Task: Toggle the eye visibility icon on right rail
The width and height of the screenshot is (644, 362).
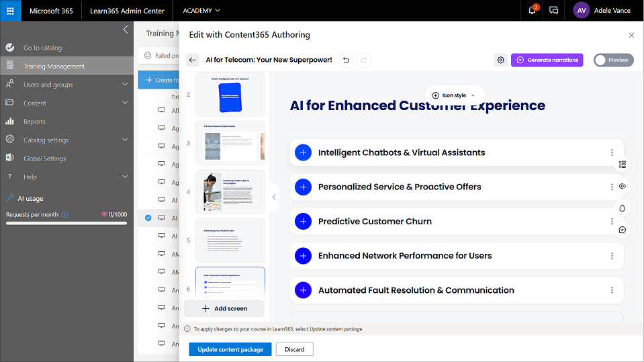Action: [622, 187]
